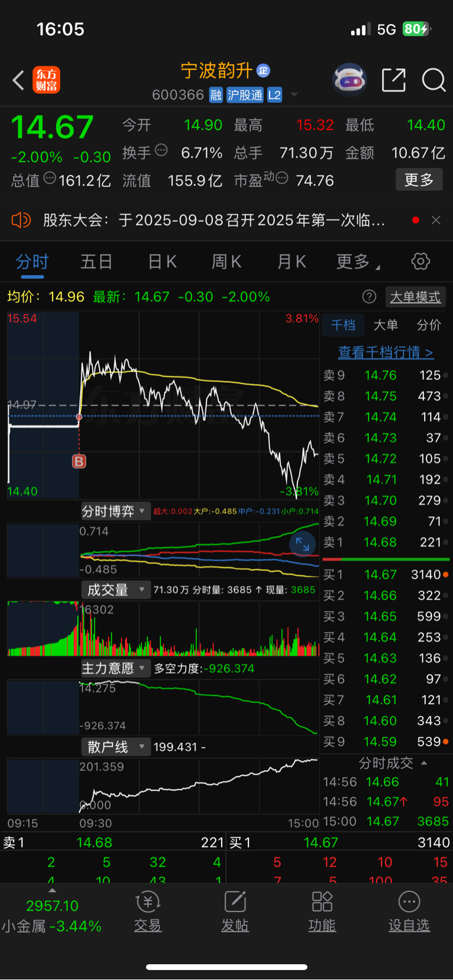Tap the intraday price chart area

[163, 405]
